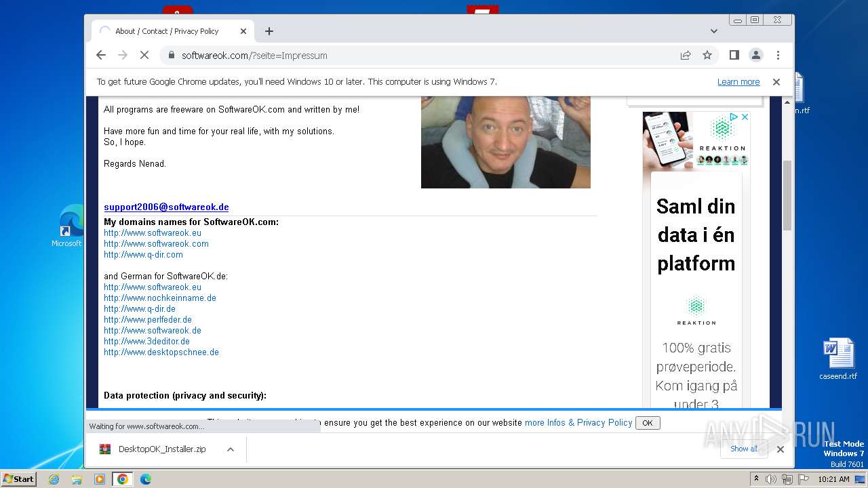Click 'Data protection (privacy and security):' heading
Screen dimensions: 868x488
coord(185,396)
